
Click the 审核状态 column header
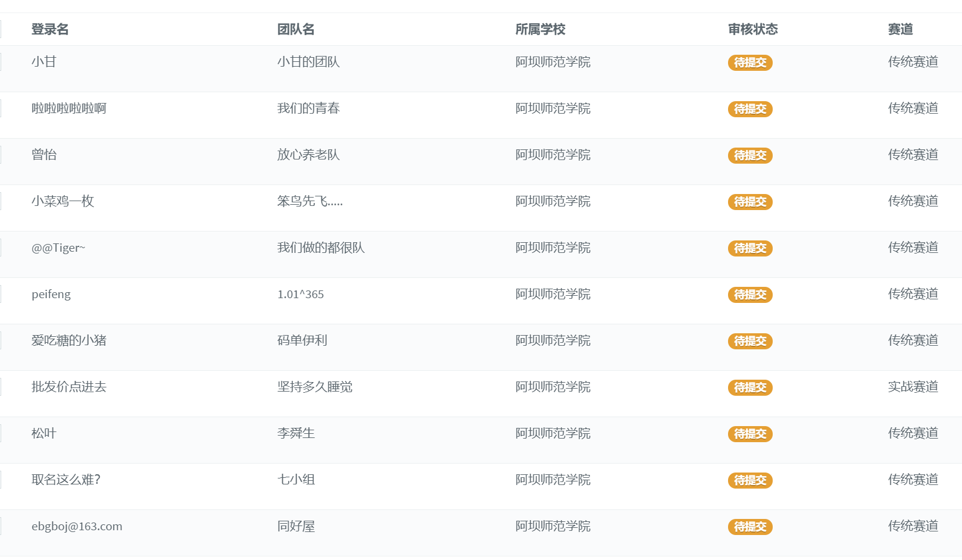click(752, 29)
